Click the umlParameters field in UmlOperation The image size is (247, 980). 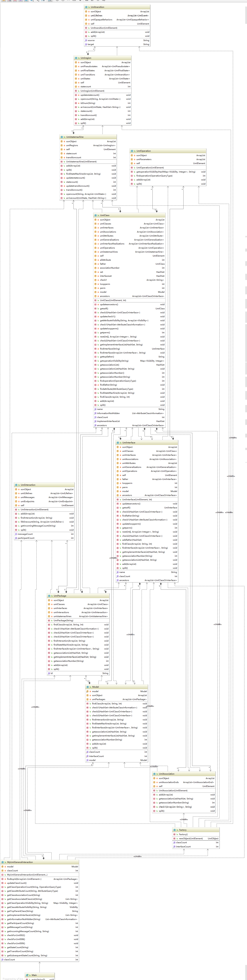point(168,159)
